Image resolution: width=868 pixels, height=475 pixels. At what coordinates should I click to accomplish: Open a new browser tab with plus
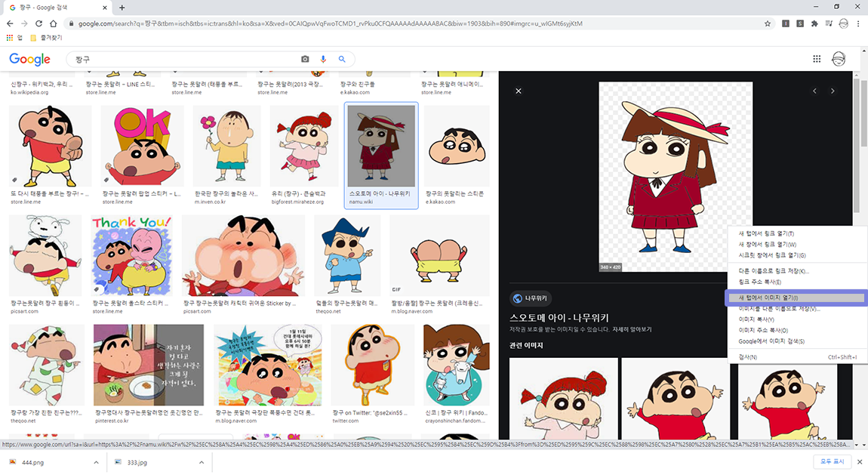[x=122, y=8]
